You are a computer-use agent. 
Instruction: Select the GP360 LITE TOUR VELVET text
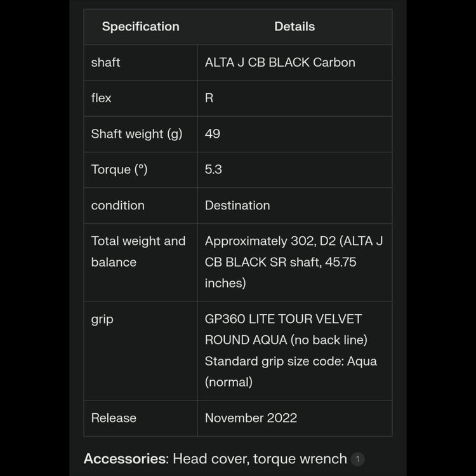click(283, 319)
